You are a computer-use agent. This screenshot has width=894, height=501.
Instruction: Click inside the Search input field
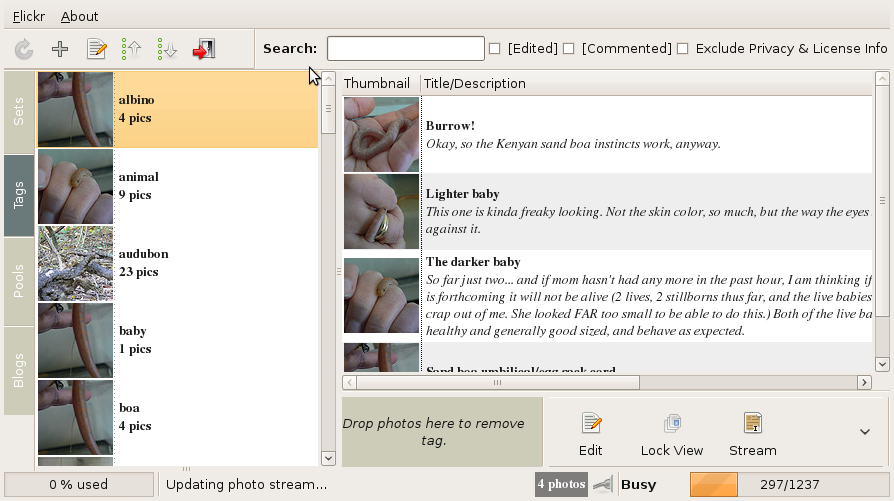point(405,48)
